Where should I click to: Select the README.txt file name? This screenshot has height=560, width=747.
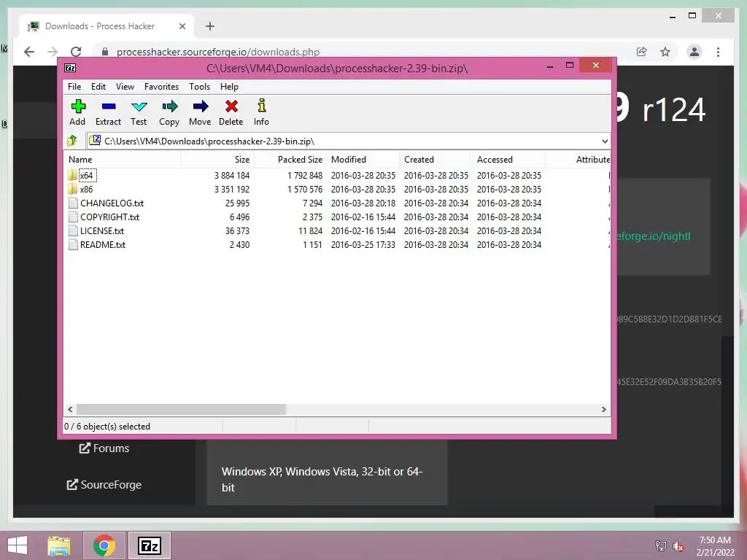tap(103, 244)
